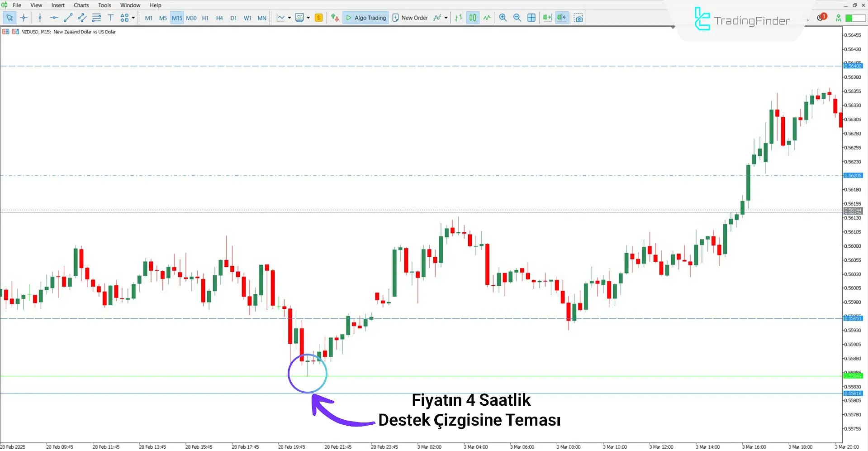Open the text annotation tool

pyautogui.click(x=110, y=18)
